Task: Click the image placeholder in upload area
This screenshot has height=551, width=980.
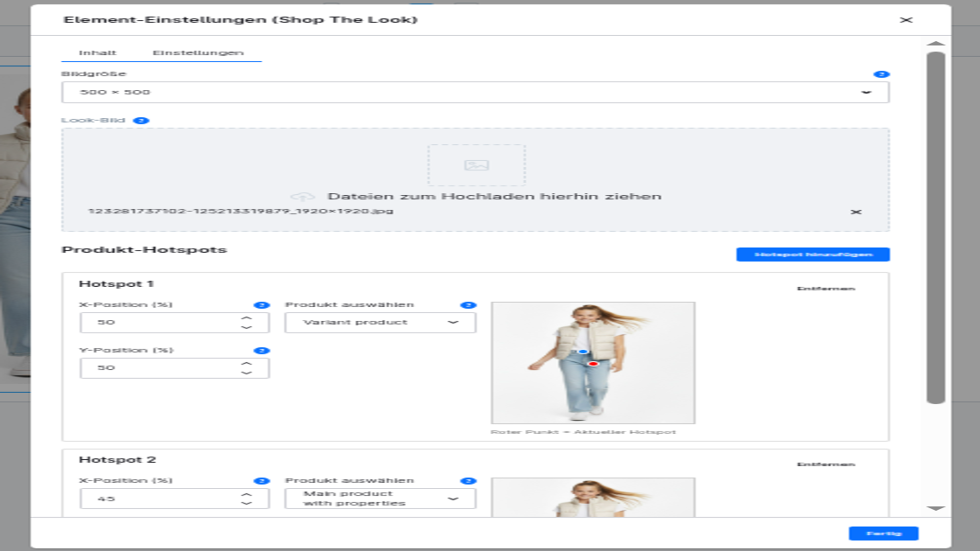Action: [476, 165]
